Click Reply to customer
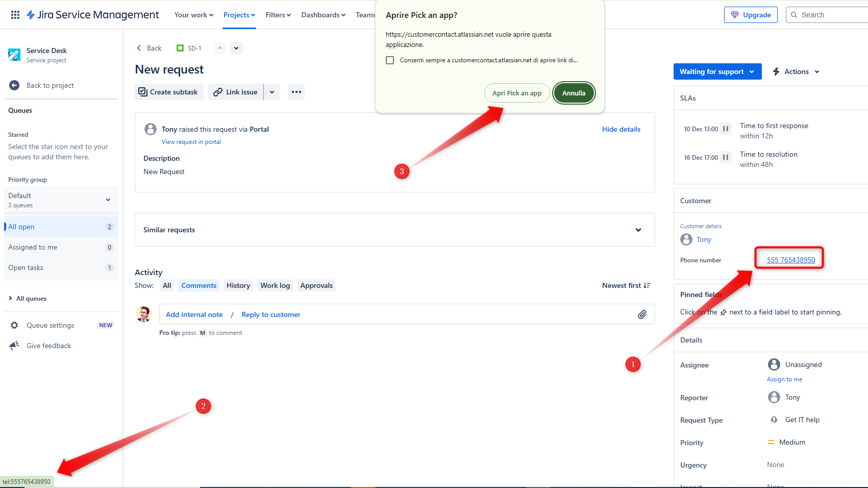Image resolution: width=868 pixels, height=488 pixels. [x=271, y=314]
